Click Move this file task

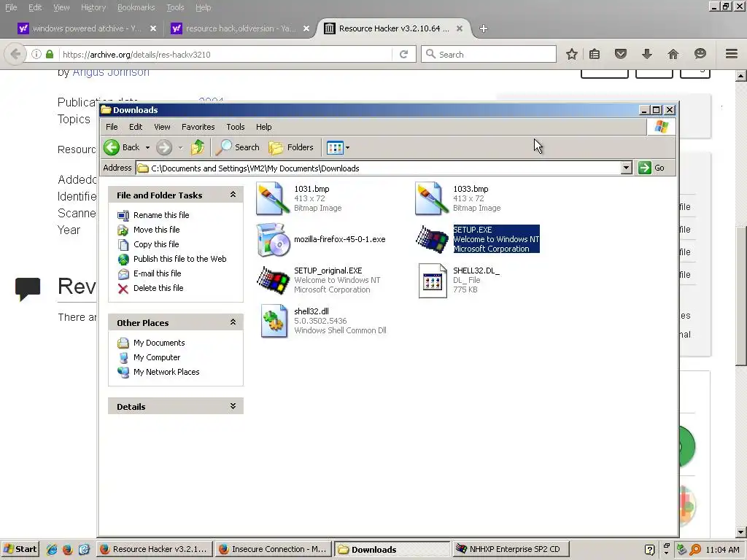tap(156, 230)
